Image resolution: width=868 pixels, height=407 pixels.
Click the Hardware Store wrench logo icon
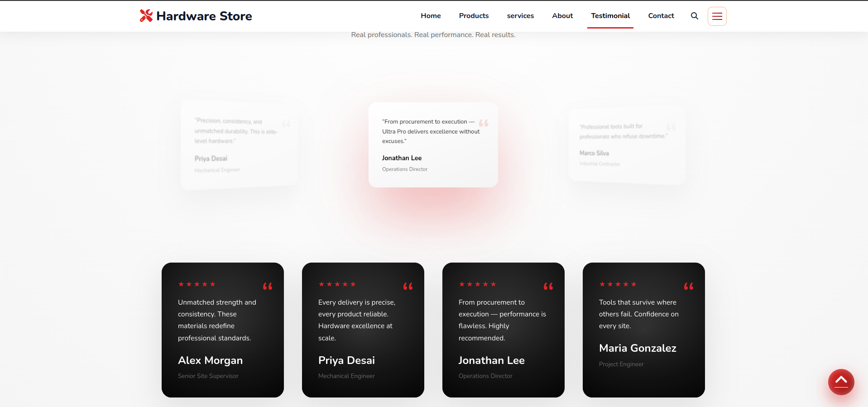(x=146, y=16)
